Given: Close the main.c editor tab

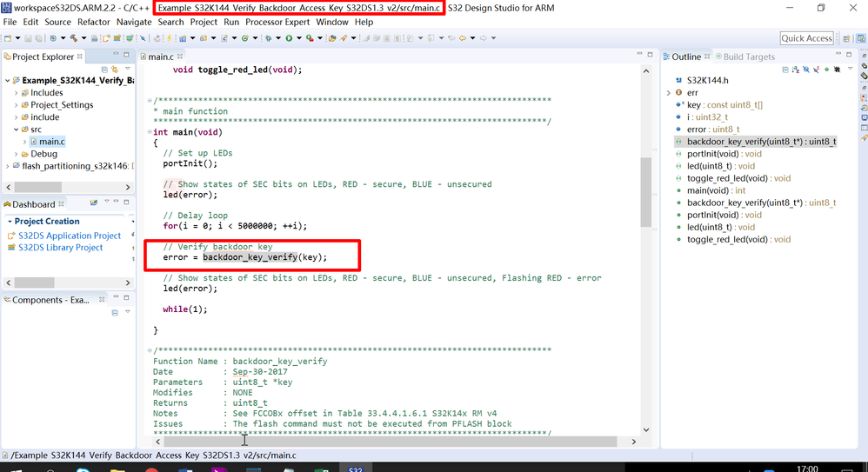Looking at the screenshot, I should (x=180, y=57).
